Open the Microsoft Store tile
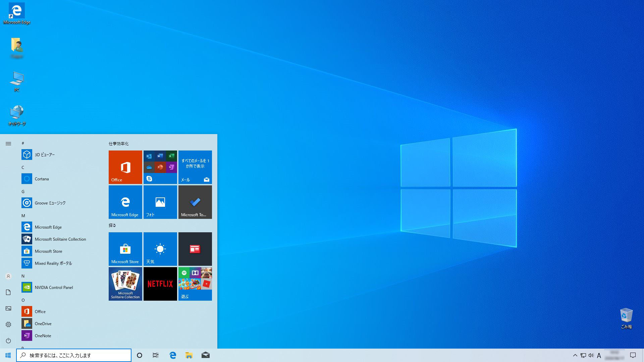 [125, 249]
